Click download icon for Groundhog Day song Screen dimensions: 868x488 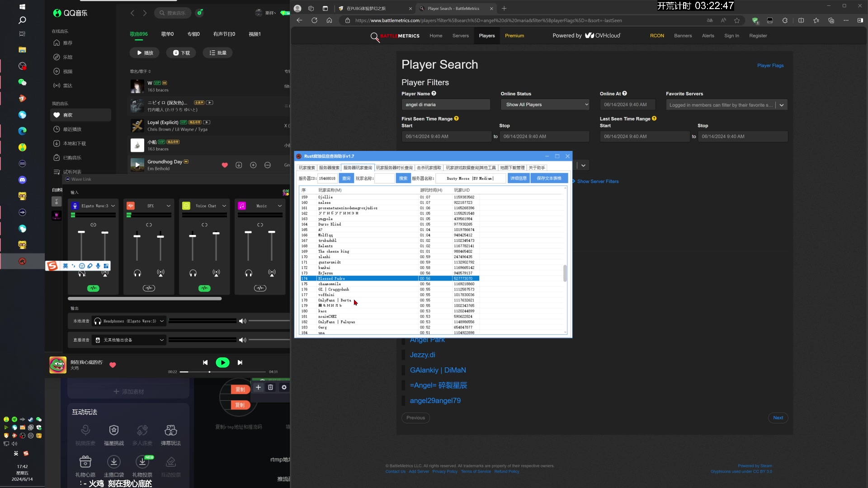pyautogui.click(x=239, y=165)
